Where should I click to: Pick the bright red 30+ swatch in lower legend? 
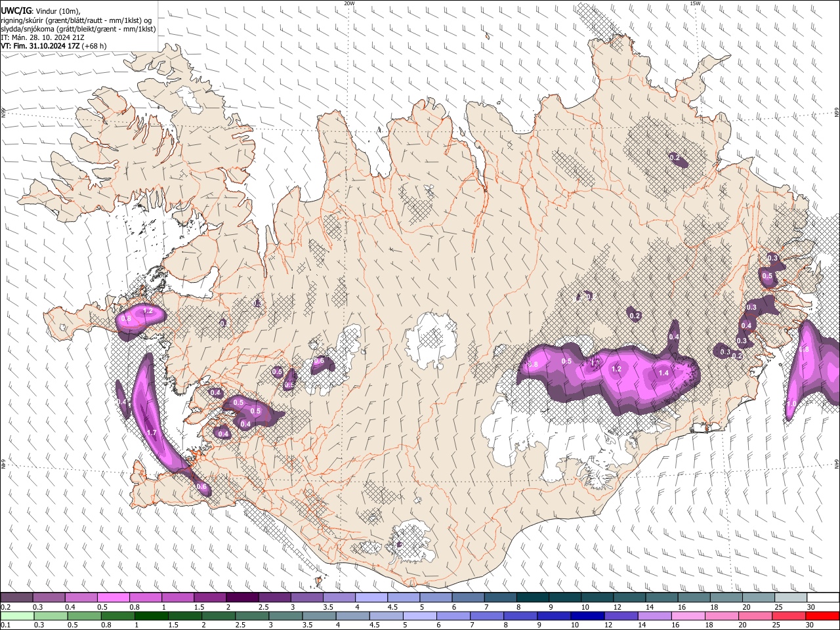[x=822, y=616]
